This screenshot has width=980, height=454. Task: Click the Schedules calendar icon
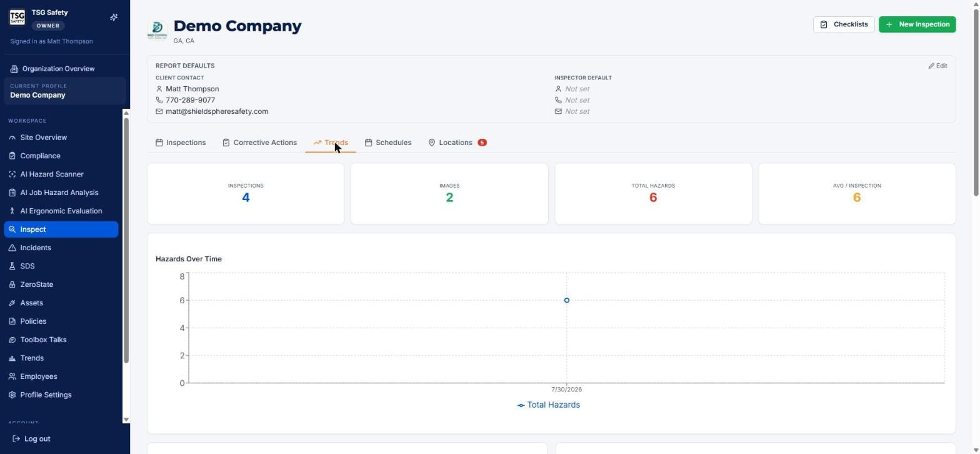point(368,143)
